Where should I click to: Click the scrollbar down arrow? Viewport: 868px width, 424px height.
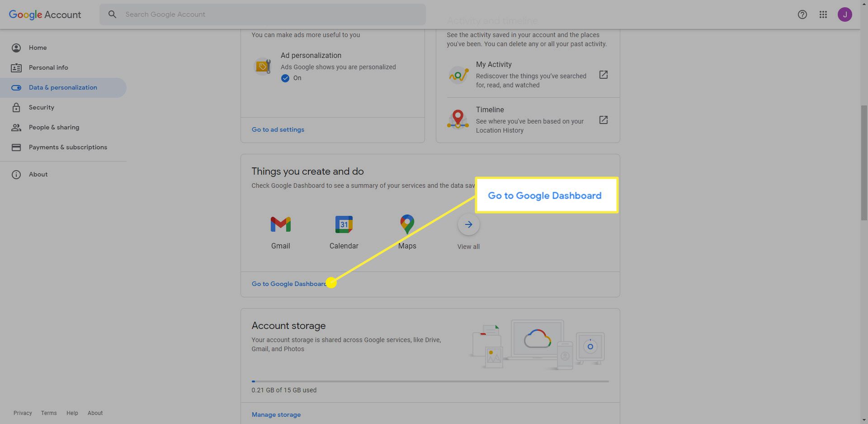pos(864,420)
